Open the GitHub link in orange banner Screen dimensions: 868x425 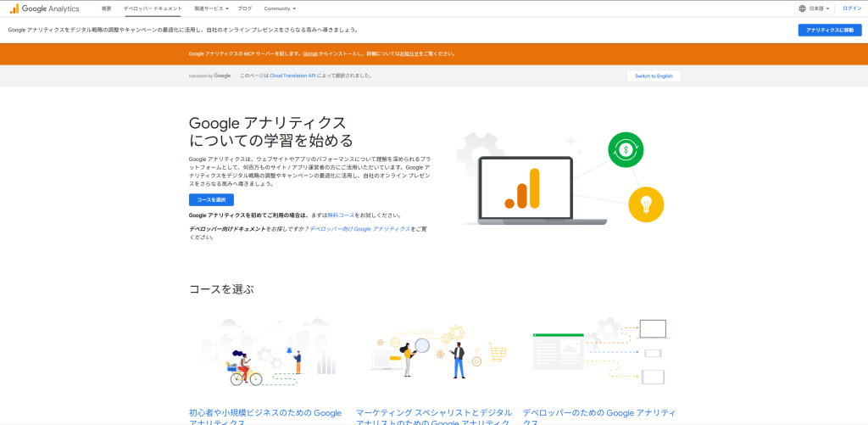point(310,54)
